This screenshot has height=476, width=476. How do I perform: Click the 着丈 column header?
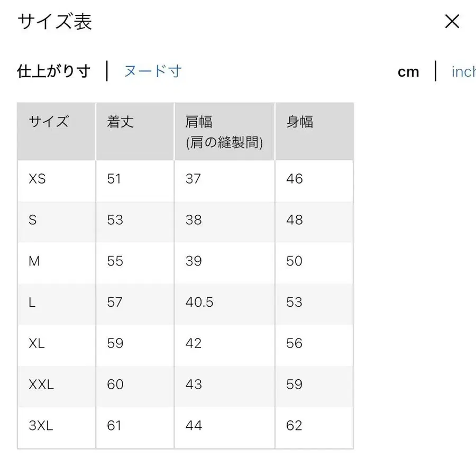pyautogui.click(x=120, y=122)
